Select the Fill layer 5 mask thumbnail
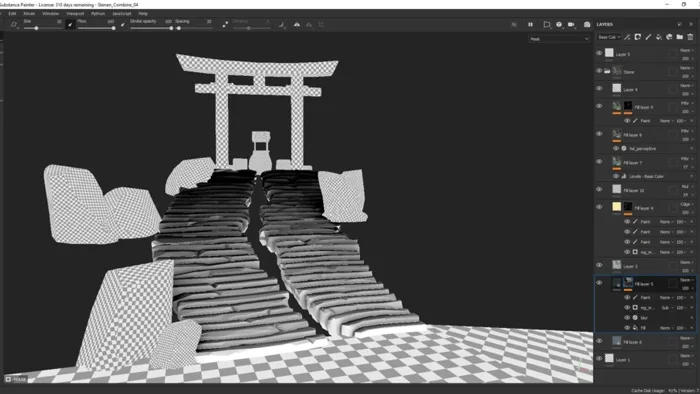Screen dimensions: 700x394 coord(628,283)
